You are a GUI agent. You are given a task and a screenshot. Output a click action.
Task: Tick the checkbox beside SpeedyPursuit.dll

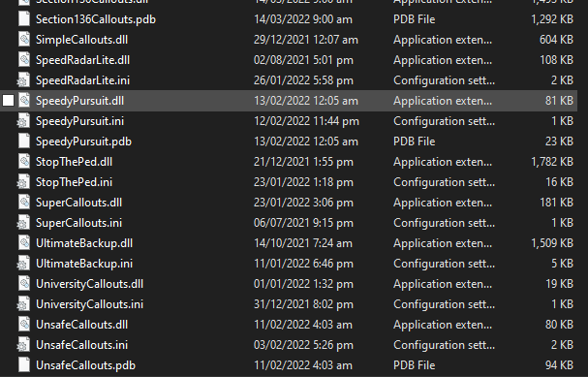point(9,101)
